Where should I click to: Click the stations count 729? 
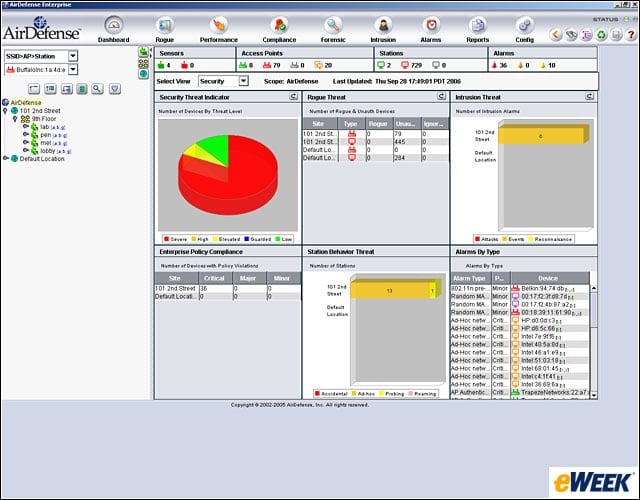416,65
